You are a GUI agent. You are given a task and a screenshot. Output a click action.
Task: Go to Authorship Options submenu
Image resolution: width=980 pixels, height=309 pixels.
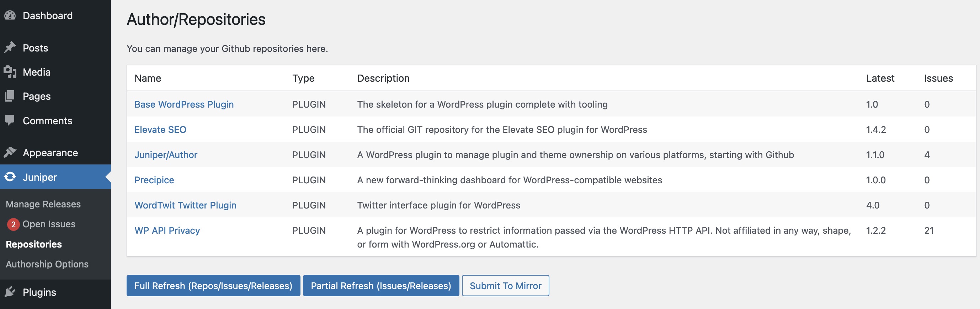coord(47,264)
